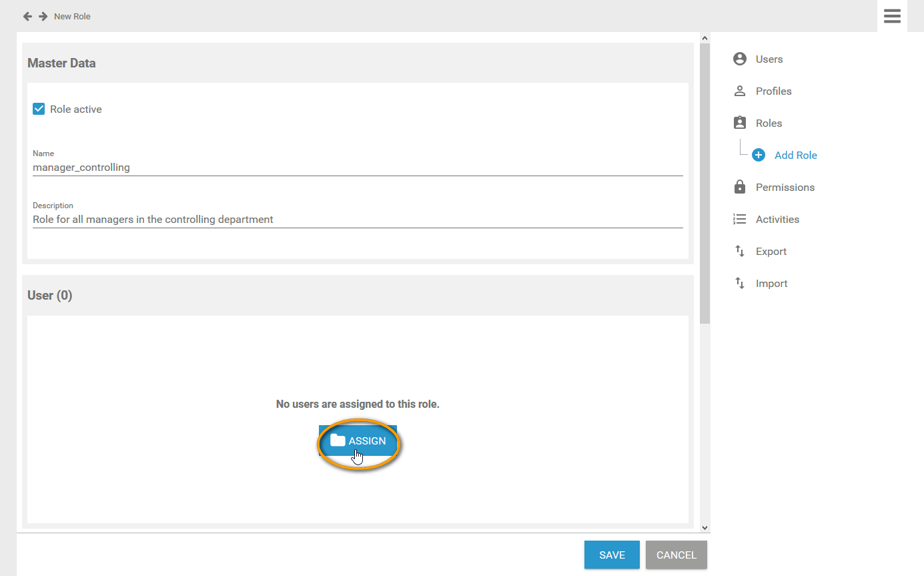Click the blue plus icon next to Add Role
This screenshot has width=924, height=576.
tap(758, 154)
